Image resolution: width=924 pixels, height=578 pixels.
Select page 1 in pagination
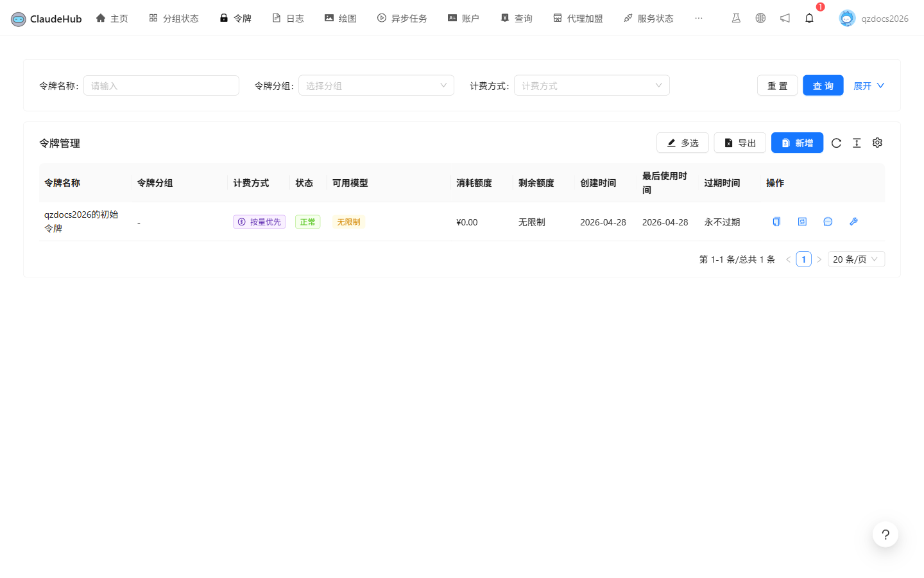tap(803, 259)
